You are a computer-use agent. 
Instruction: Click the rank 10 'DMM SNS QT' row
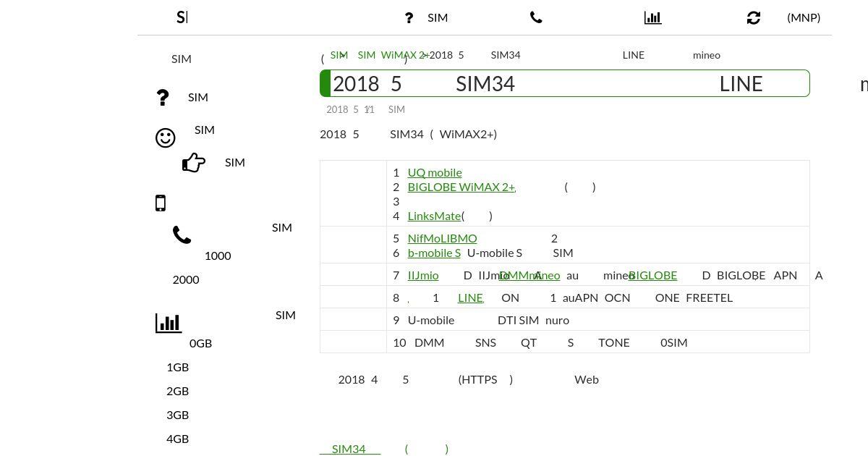tap(550, 342)
